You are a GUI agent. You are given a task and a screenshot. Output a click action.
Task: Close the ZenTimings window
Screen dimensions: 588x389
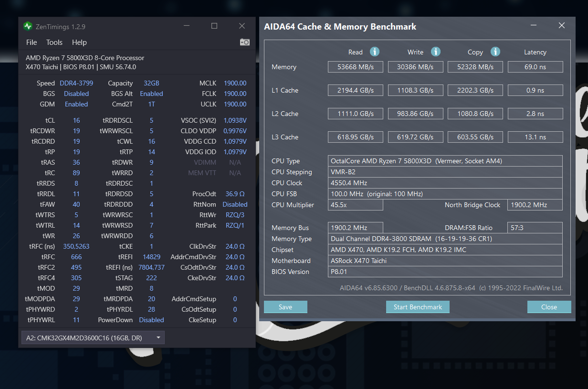tap(242, 26)
